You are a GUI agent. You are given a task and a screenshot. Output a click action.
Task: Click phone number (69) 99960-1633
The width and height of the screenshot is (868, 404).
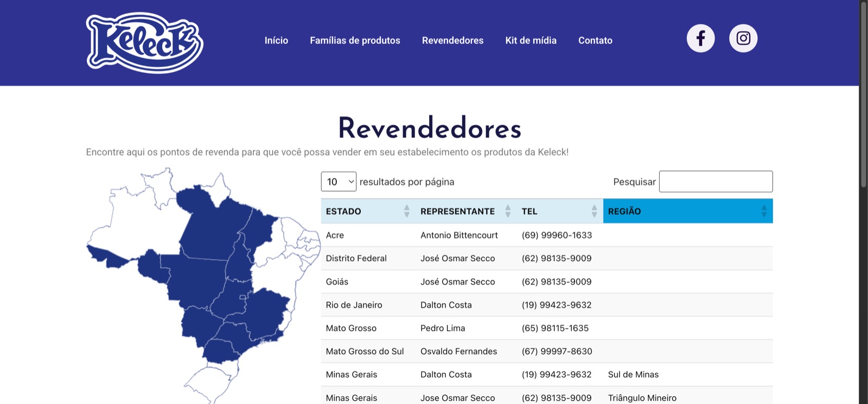pos(557,235)
